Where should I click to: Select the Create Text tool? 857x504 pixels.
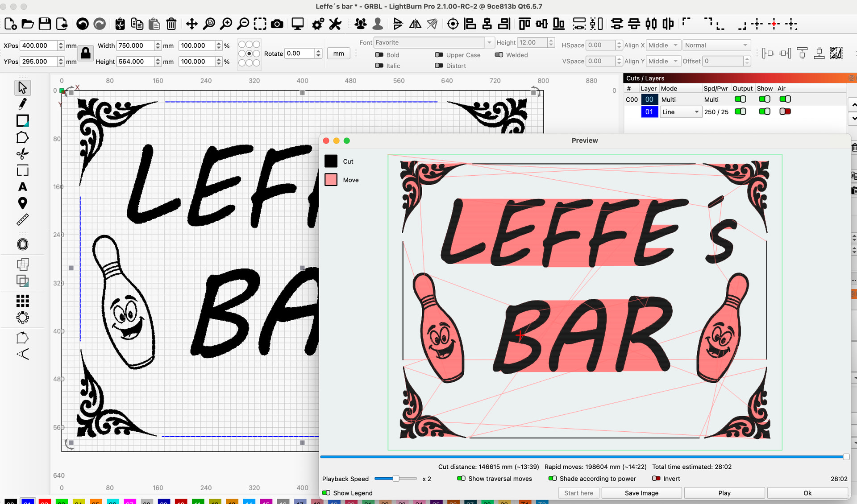tap(22, 187)
